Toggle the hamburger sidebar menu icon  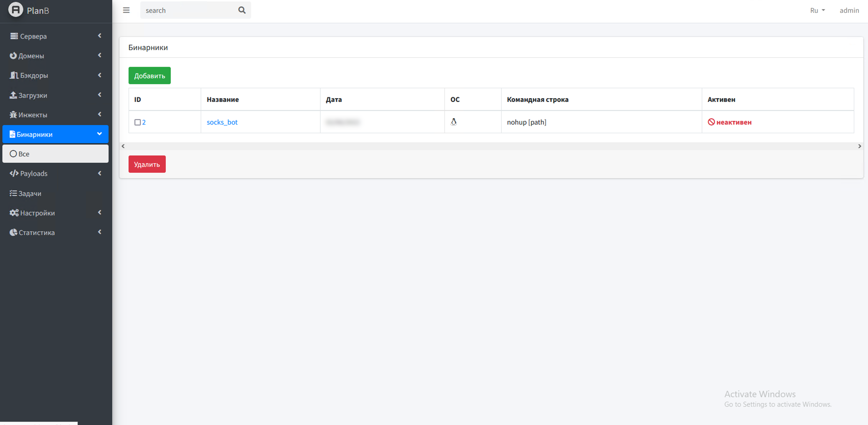[126, 10]
